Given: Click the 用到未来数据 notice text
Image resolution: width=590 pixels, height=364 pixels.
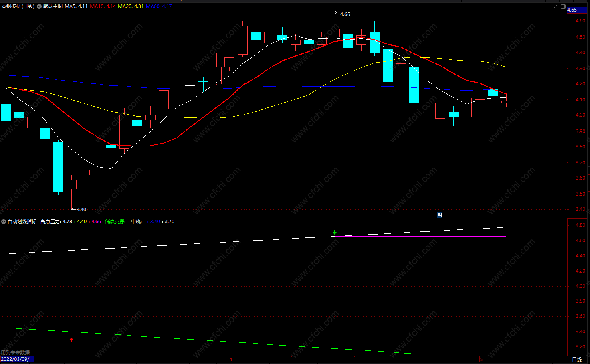Looking at the screenshot, I should coord(15,353).
